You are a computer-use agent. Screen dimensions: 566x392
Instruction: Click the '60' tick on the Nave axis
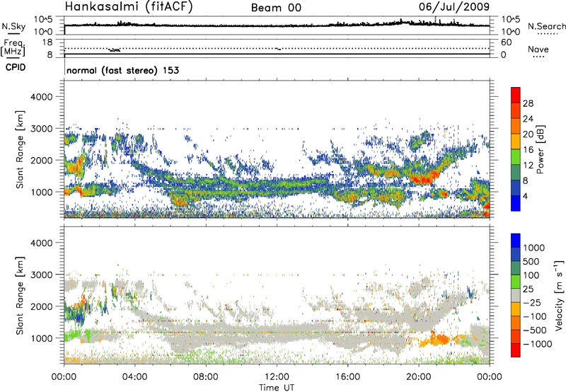coord(506,42)
